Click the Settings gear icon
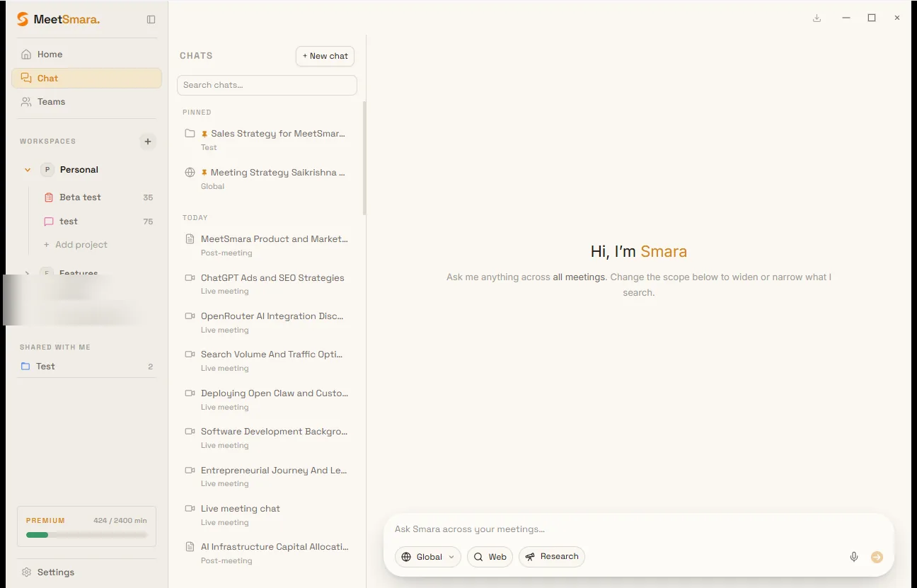917x588 pixels. click(26, 572)
